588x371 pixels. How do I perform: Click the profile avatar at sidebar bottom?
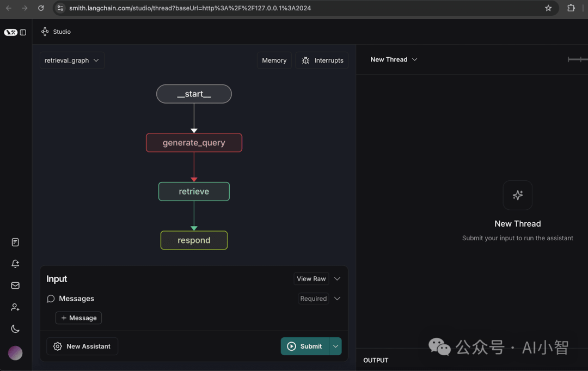pyautogui.click(x=15, y=353)
